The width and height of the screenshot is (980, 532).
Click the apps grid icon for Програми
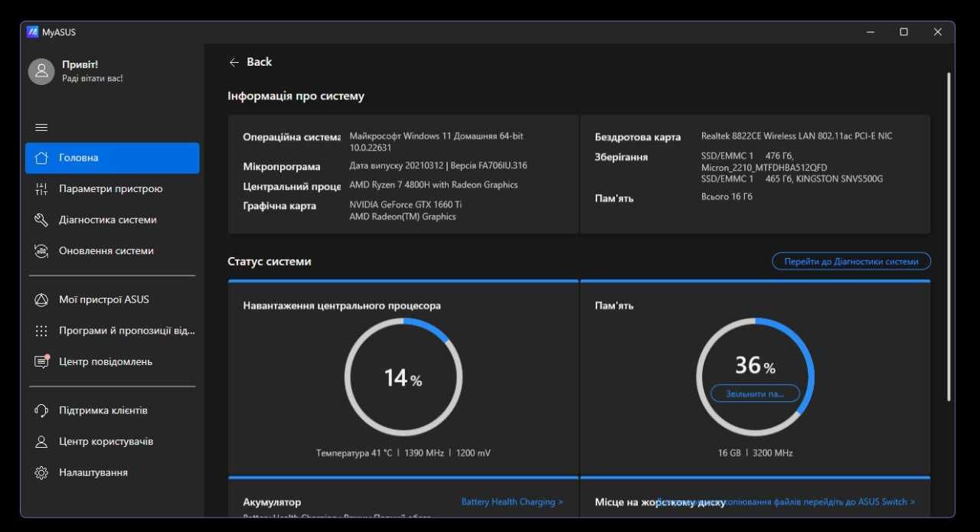41,331
